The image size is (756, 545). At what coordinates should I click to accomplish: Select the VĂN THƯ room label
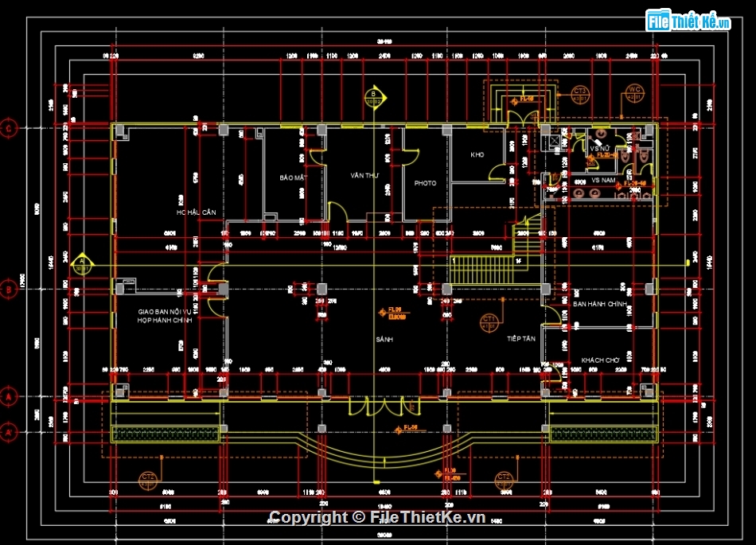[x=364, y=176]
